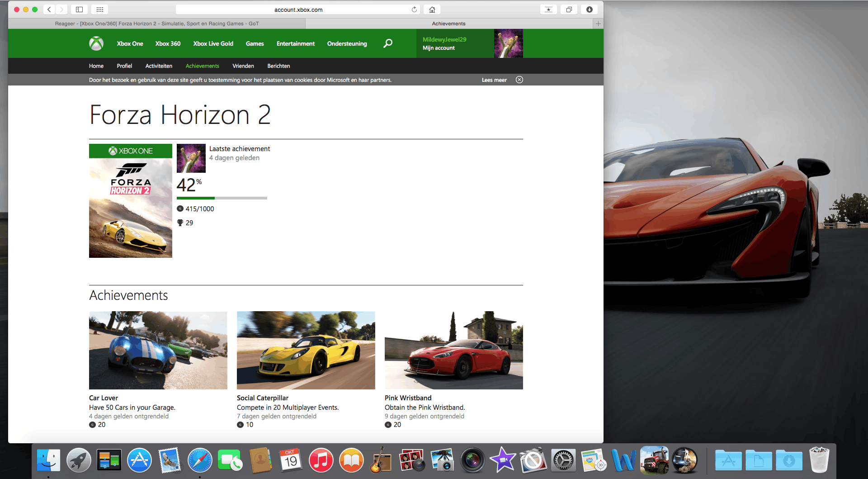This screenshot has height=479, width=868.
Task: Open Ondersteuning in the header menu
Action: pyautogui.click(x=347, y=43)
